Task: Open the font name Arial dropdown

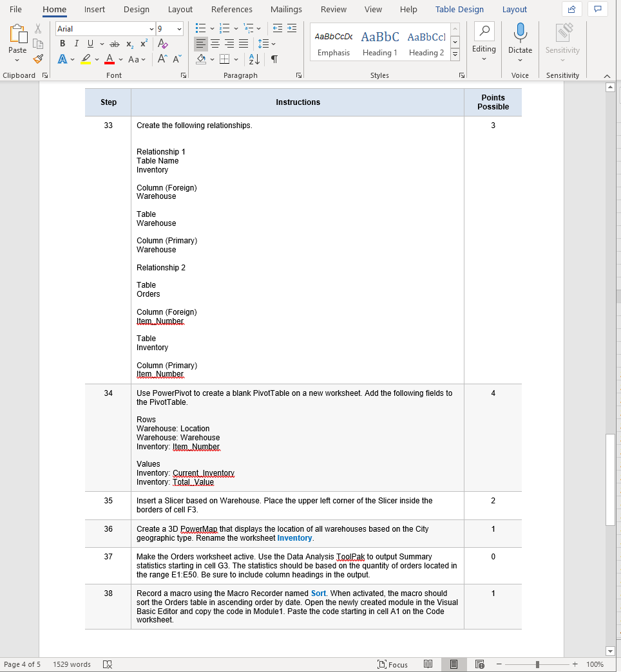Action: click(151, 29)
